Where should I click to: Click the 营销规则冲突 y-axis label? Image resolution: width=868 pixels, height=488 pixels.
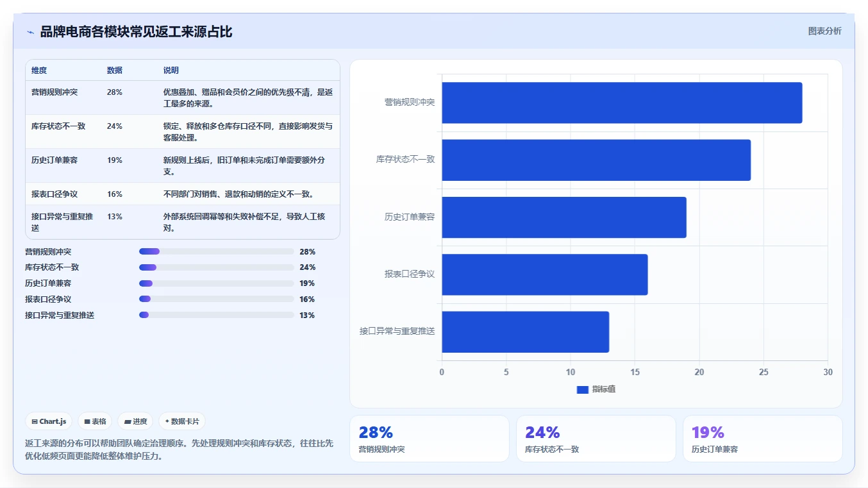tap(410, 102)
